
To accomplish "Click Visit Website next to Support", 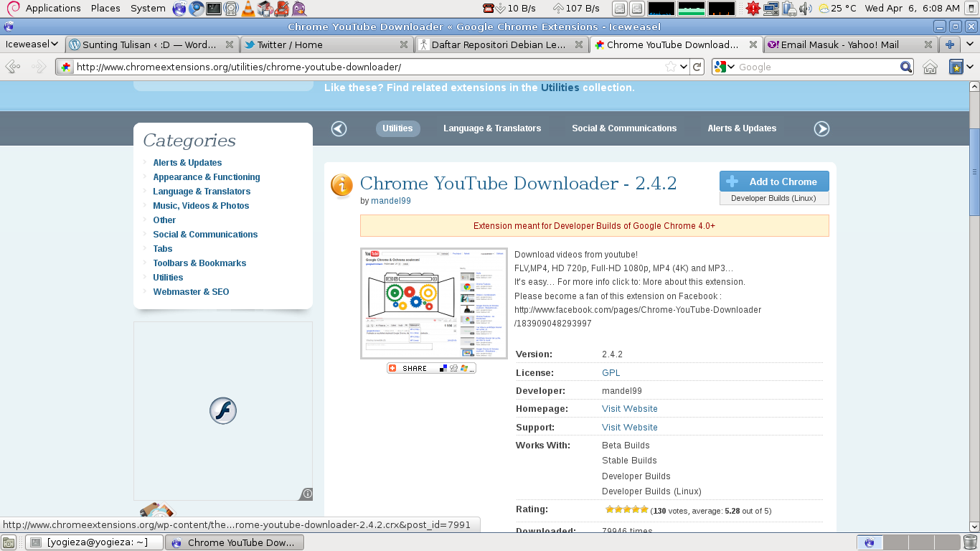I will coord(630,428).
